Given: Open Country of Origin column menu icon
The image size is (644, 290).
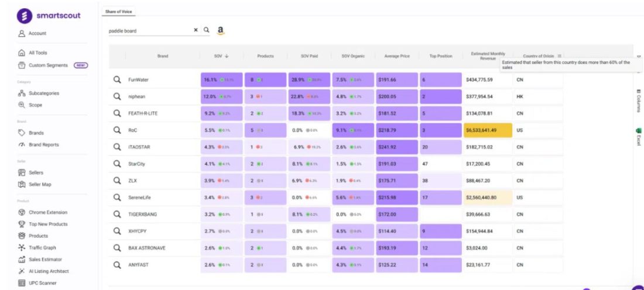Looking at the screenshot, I should [x=559, y=56].
